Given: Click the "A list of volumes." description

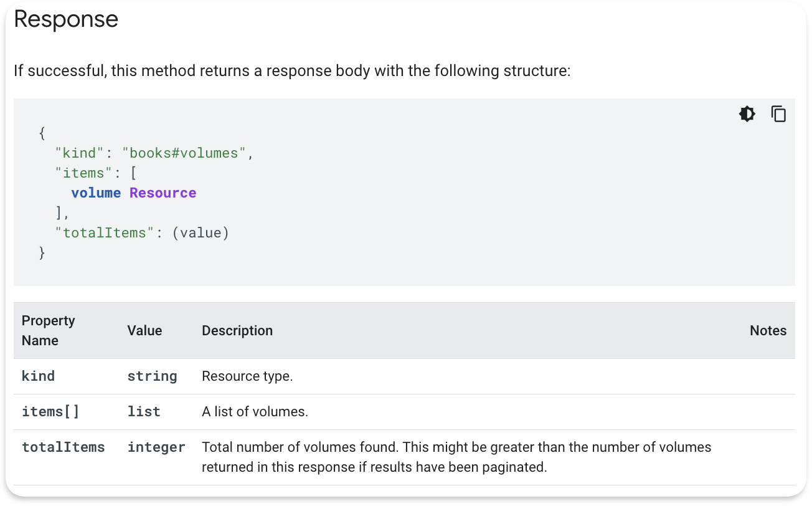Looking at the screenshot, I should (x=255, y=412).
